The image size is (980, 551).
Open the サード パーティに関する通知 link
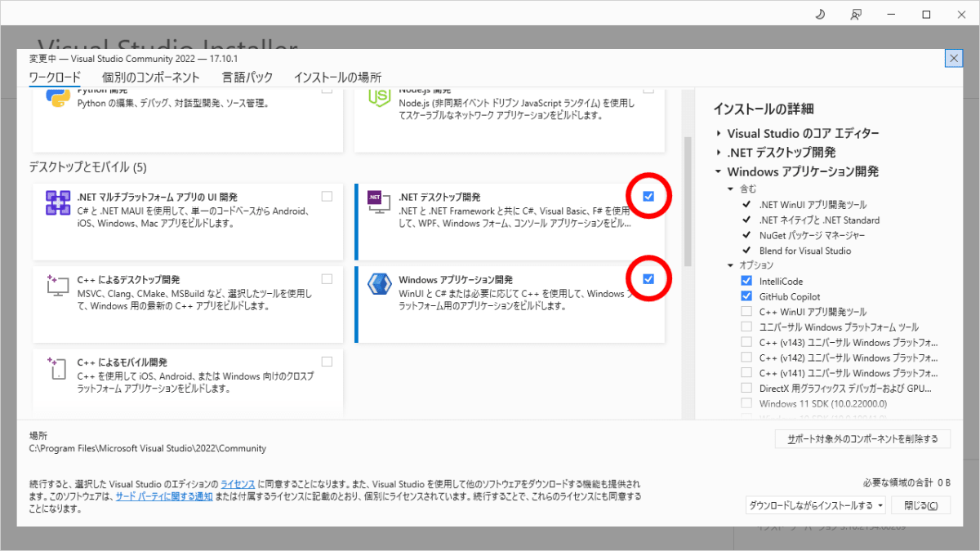click(164, 496)
